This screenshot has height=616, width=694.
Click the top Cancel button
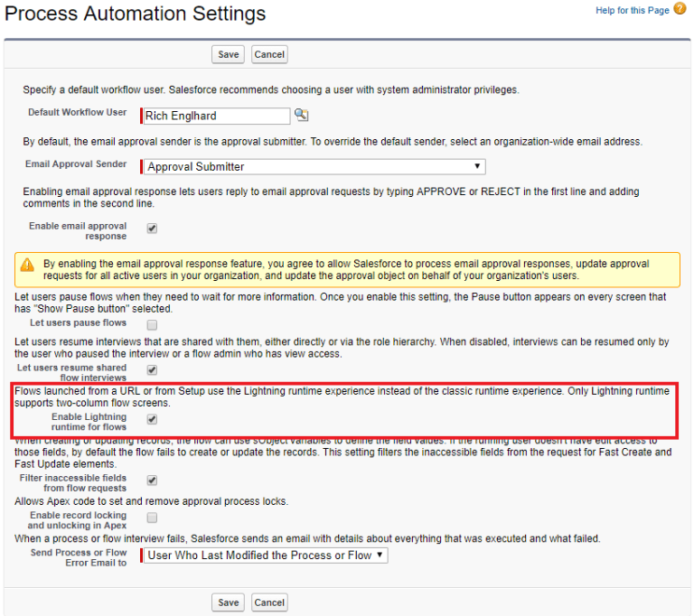coord(269,54)
